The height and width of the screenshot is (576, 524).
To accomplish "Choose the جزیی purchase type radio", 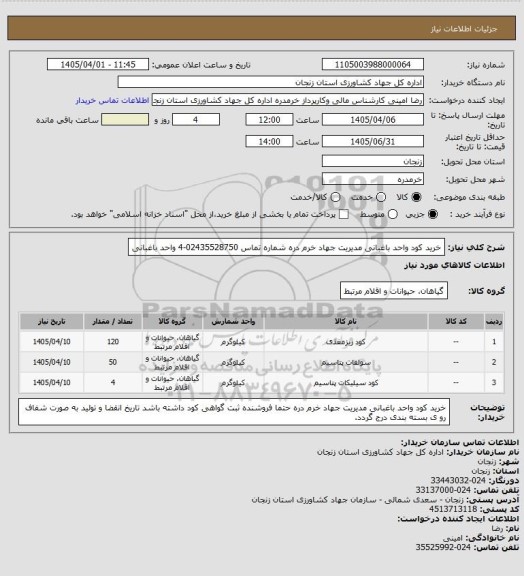I will [433, 214].
